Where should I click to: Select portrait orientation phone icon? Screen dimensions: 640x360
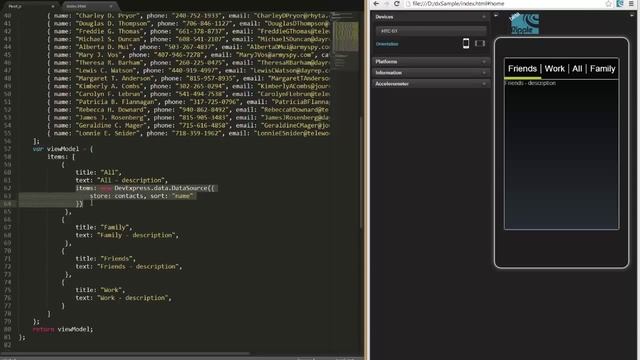466,43
